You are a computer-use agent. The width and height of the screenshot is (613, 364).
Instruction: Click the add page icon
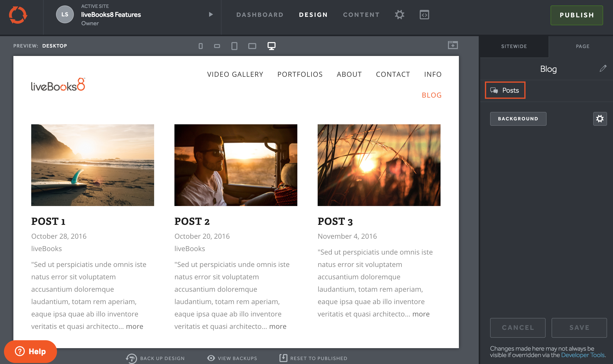tap(453, 45)
